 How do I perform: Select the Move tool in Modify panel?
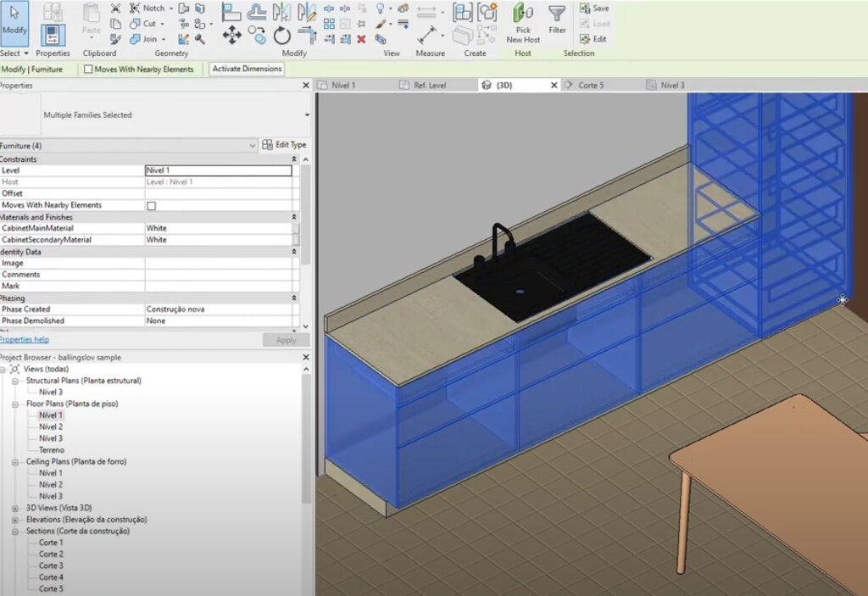(231, 36)
